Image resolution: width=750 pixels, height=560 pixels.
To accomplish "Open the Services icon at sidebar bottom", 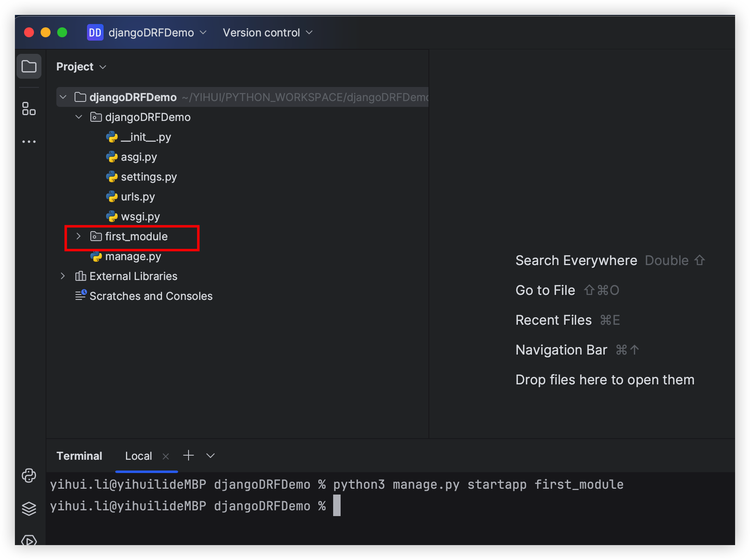I will pos(29,540).
